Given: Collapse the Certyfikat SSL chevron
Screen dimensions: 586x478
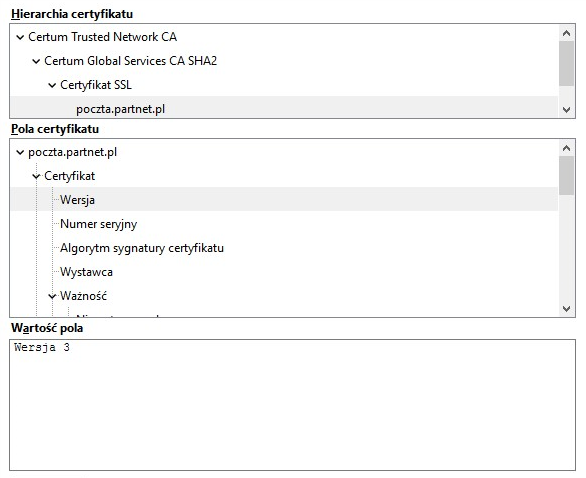Looking at the screenshot, I should 52,85.
